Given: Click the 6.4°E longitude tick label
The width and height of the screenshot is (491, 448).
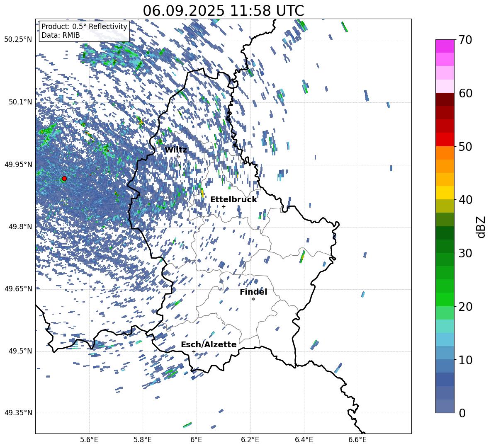Looking at the screenshot, I should 304,440.
